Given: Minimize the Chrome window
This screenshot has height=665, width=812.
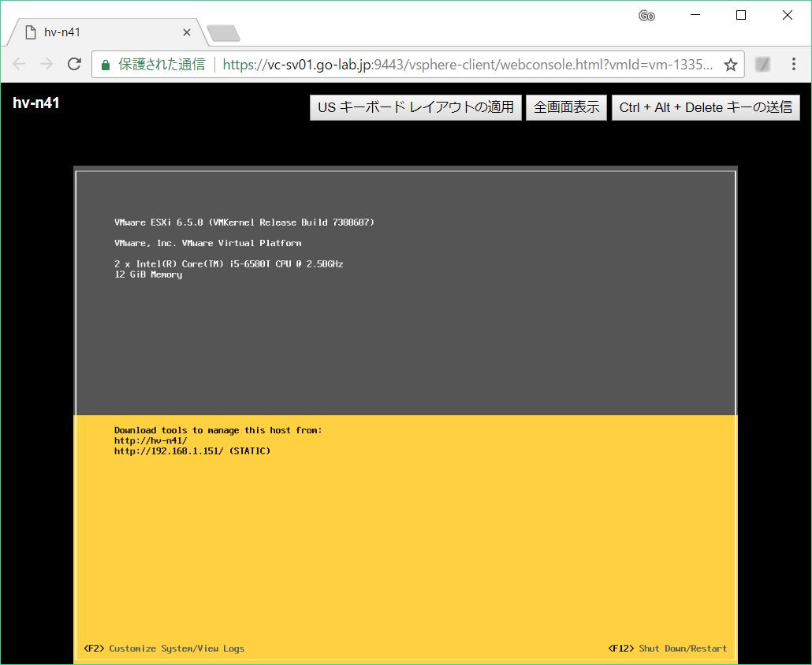Looking at the screenshot, I should click(x=695, y=16).
